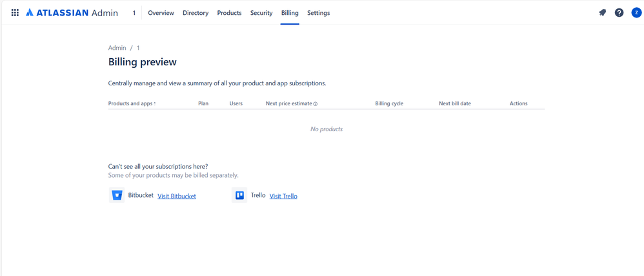Follow the Visit Trello link

tap(283, 196)
